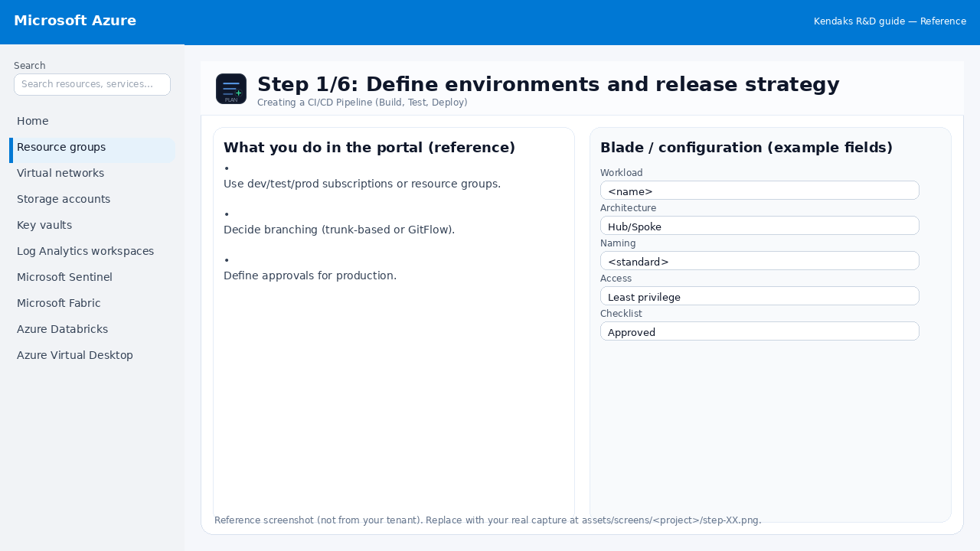Click the Workload field label
980x551 pixels.
tap(622, 173)
